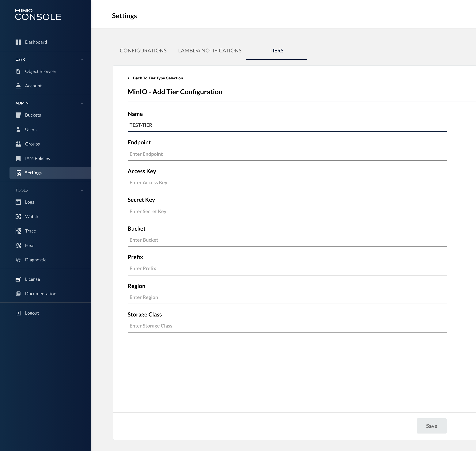This screenshot has height=451, width=476.
Task: Click the MinIO - Add Tier Configuration title
Action: [x=175, y=92]
